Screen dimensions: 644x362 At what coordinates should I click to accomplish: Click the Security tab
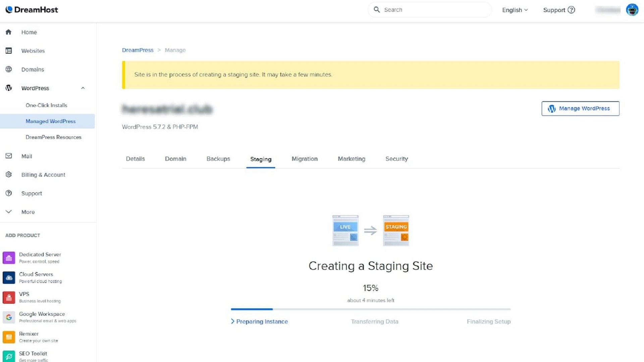[396, 159]
